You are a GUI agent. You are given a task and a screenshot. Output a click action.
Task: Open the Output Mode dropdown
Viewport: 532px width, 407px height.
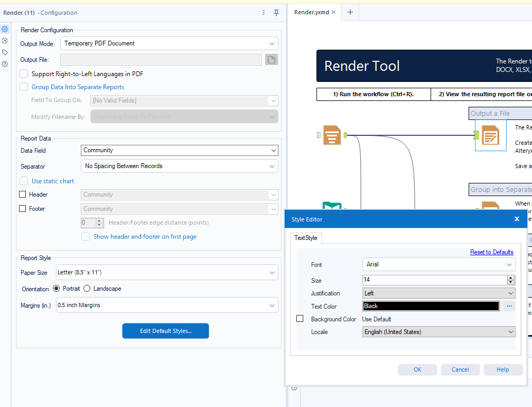point(169,43)
